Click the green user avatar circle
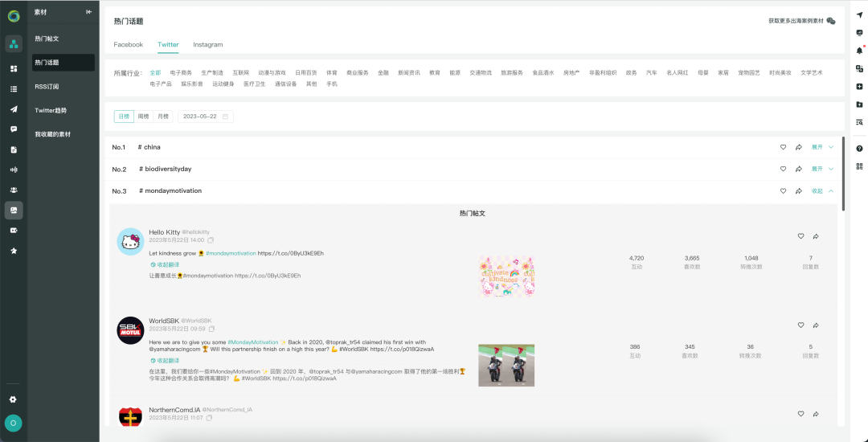This screenshot has height=442, width=868. (x=14, y=424)
